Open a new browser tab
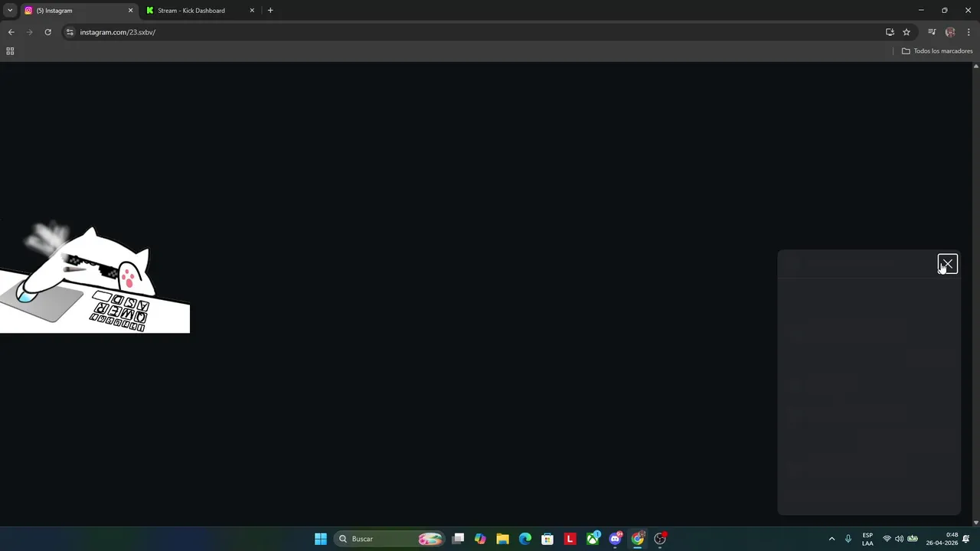Viewport: 980px width, 551px height. click(x=270, y=11)
